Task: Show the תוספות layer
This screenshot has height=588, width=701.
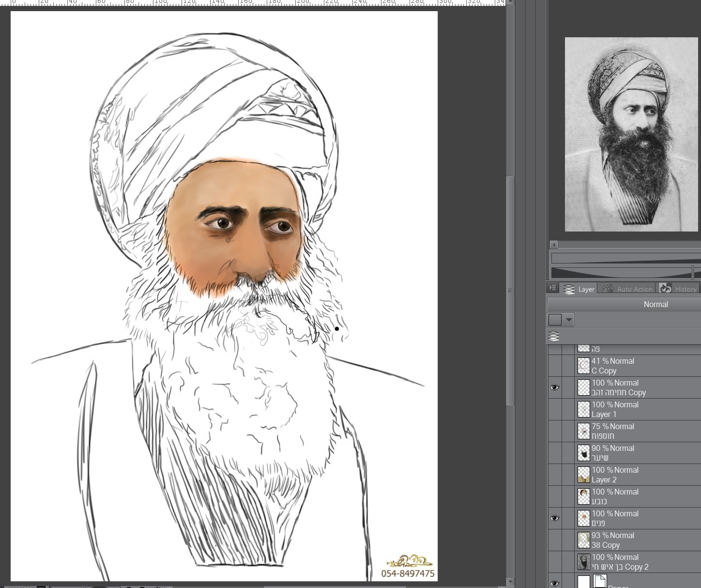Action: pos(555,431)
